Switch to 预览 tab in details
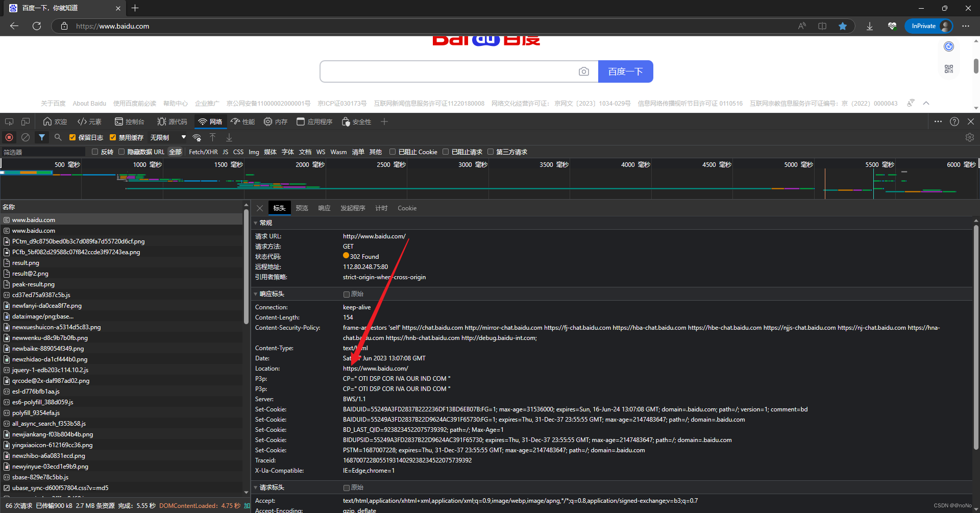980x513 pixels. point(302,208)
